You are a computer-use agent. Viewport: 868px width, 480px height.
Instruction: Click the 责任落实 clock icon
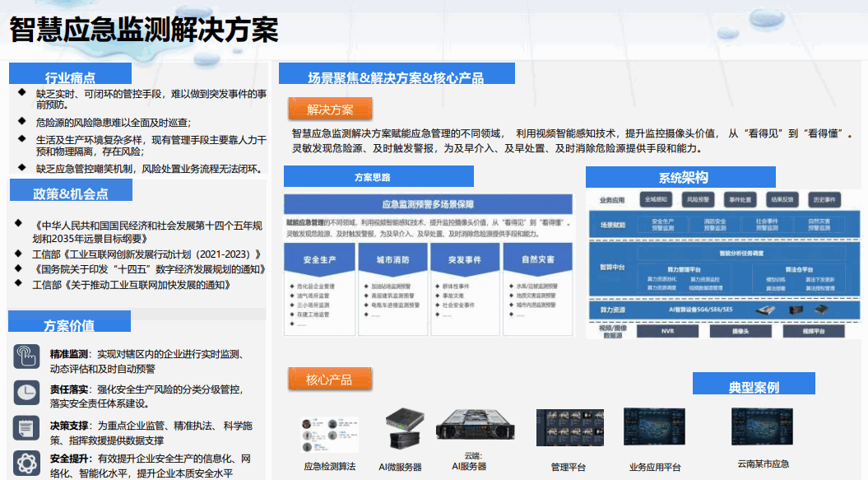[26, 391]
